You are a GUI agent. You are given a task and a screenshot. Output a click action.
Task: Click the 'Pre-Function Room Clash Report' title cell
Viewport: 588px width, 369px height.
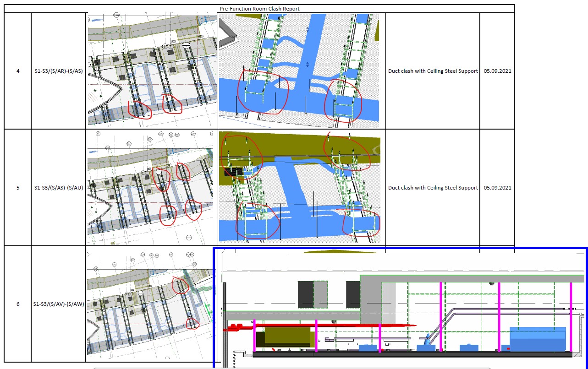[x=259, y=9]
